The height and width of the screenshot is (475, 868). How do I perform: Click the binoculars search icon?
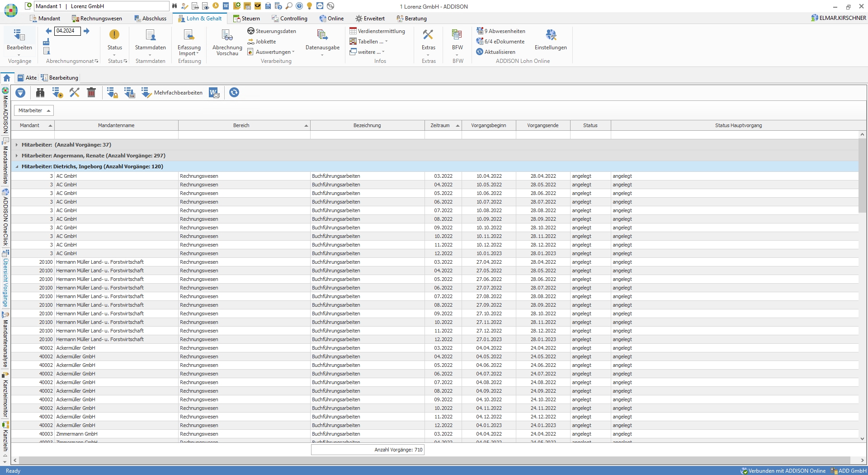(40, 93)
